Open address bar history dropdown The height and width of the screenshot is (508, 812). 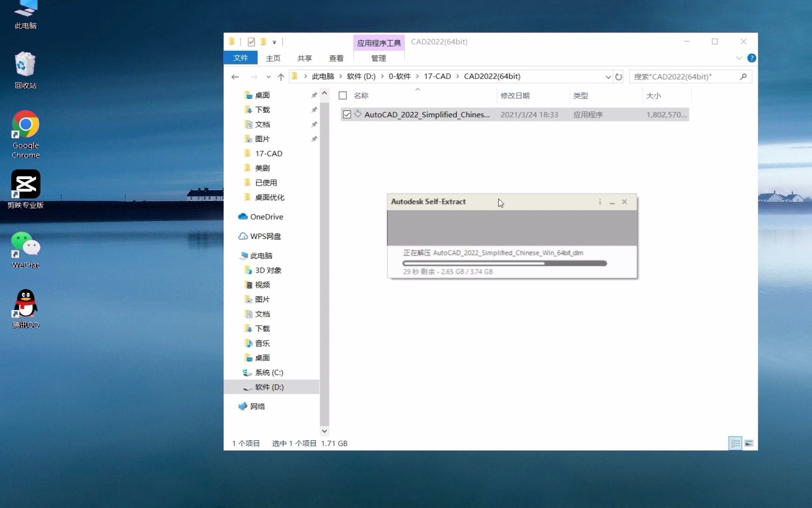tap(608, 77)
